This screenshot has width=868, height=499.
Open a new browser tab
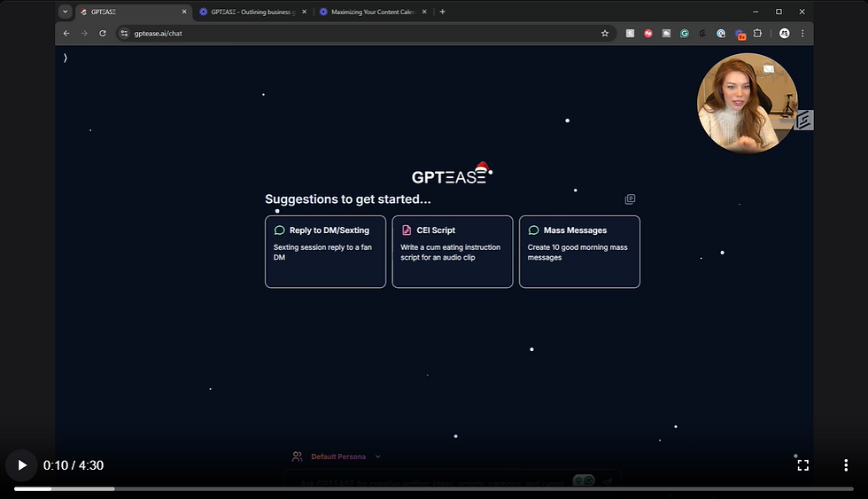coord(442,12)
